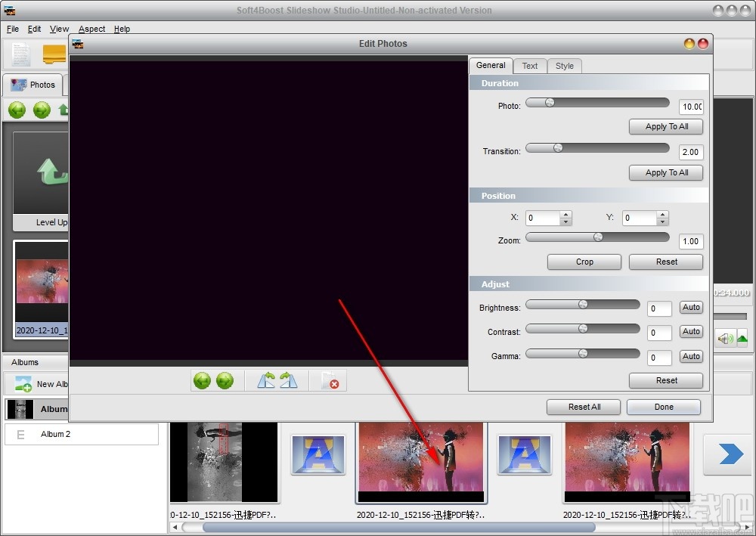
Task: Select the previous photo navigation arrow
Action: click(x=202, y=380)
